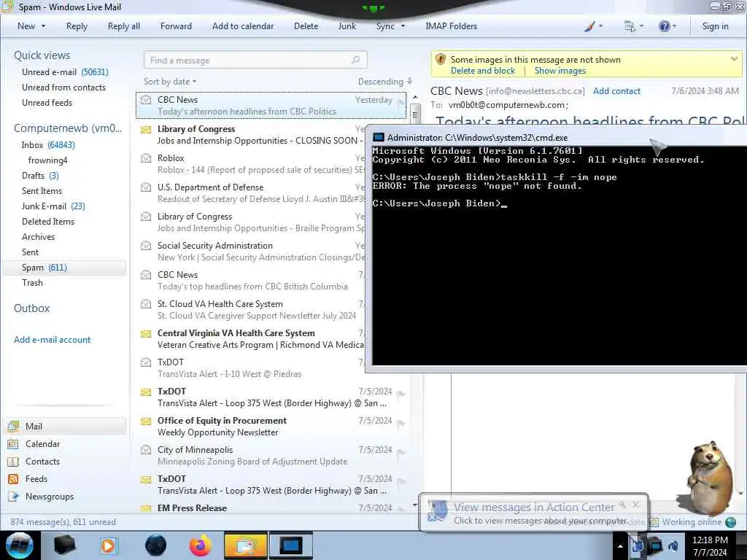Open IMAP Folders
747x560 pixels.
451,26
